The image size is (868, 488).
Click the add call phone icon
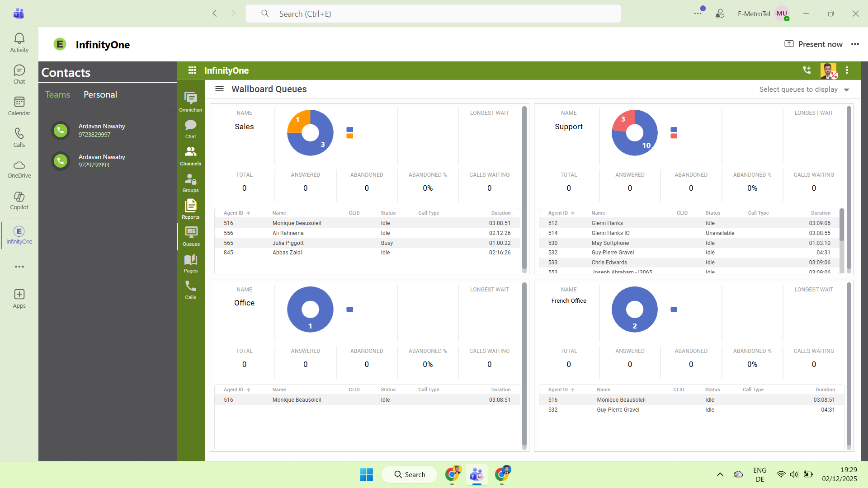(x=807, y=70)
